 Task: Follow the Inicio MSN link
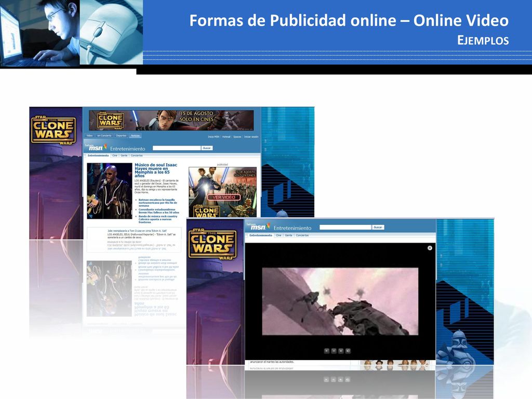(214, 137)
